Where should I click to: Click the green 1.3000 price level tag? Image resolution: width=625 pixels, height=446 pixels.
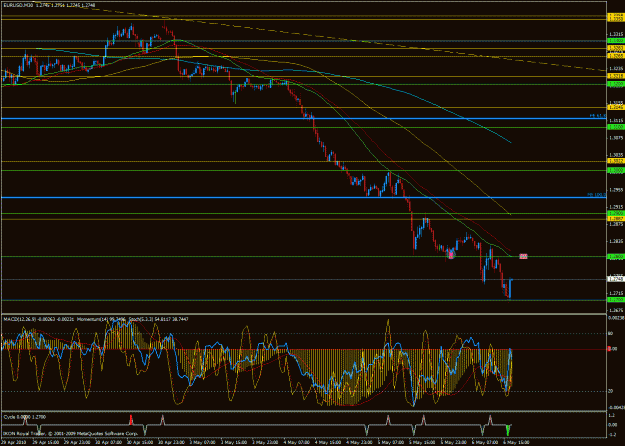click(616, 170)
